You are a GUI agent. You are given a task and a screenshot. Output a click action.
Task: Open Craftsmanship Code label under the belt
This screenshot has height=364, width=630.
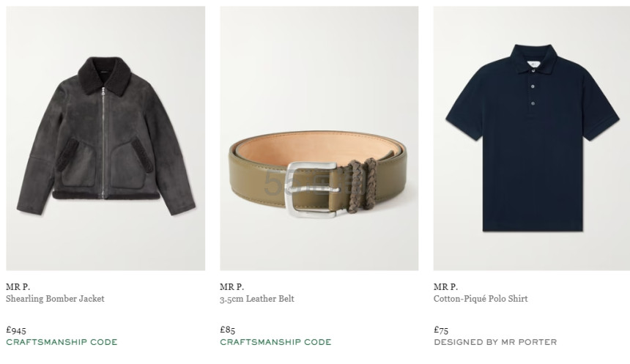(275, 342)
